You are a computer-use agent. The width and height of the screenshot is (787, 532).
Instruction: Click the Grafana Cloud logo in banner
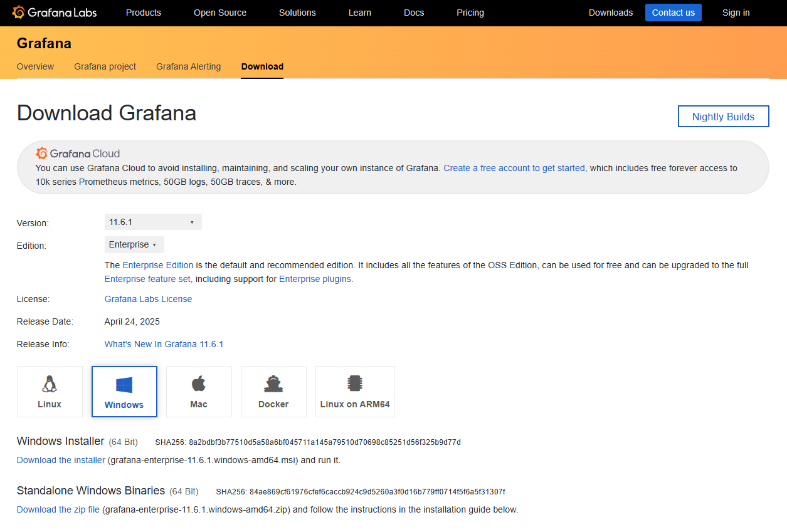[x=78, y=154]
